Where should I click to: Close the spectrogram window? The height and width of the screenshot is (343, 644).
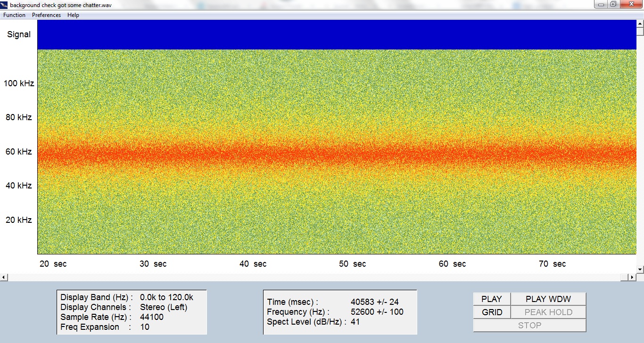pyautogui.click(x=631, y=4)
